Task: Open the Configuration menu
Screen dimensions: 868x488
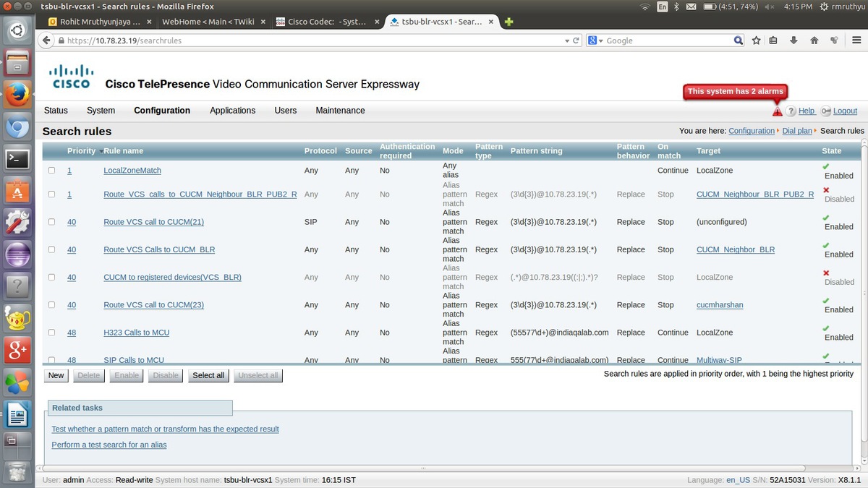Action: pos(162,111)
